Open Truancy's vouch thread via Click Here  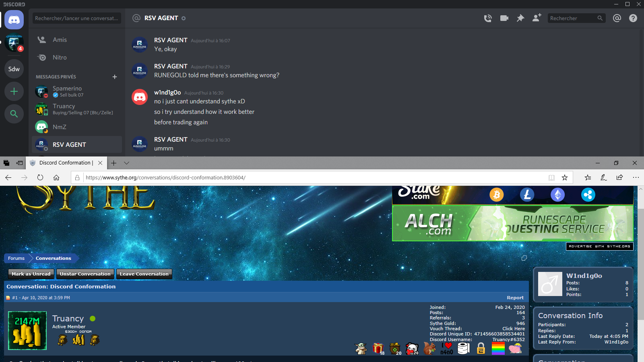pos(514,329)
